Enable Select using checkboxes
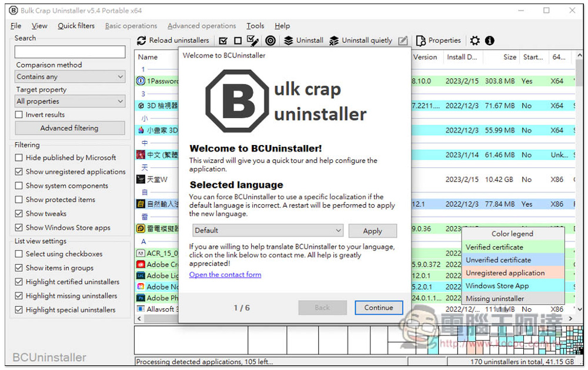588x370 pixels. (x=19, y=254)
